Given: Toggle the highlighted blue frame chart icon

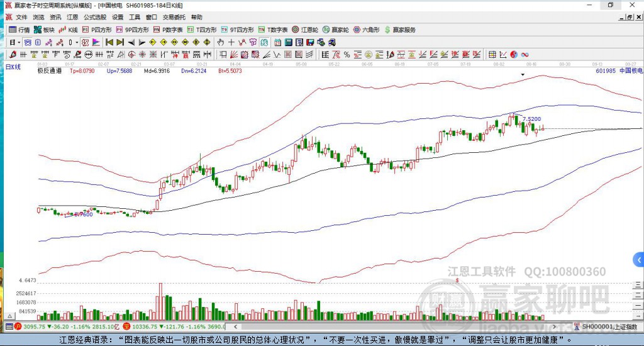Looking at the screenshot, I should (28, 42).
